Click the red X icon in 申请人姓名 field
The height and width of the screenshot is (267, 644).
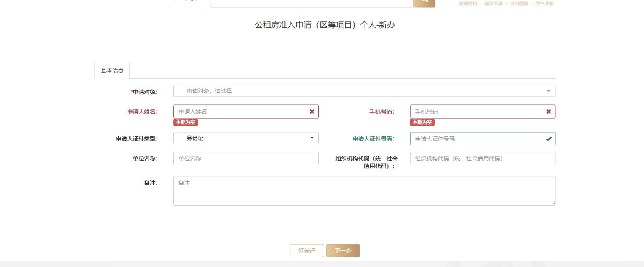(312, 112)
